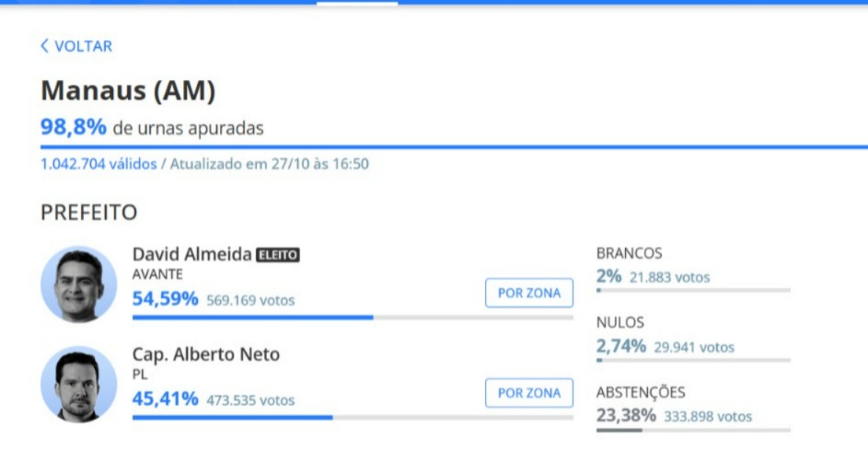Click the 54,59% result for David Almeida

166,299
